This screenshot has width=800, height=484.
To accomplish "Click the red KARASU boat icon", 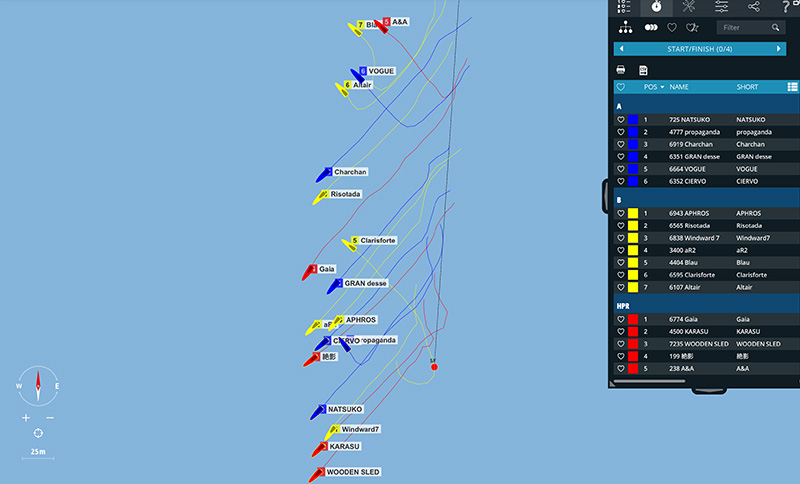I will click(x=319, y=449).
